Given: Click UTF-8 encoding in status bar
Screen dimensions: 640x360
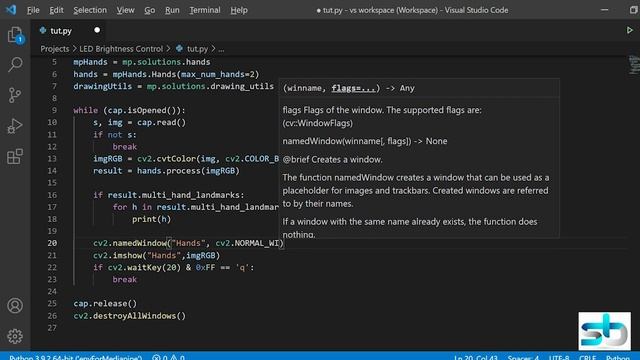Looking at the screenshot, I should [x=559, y=357].
